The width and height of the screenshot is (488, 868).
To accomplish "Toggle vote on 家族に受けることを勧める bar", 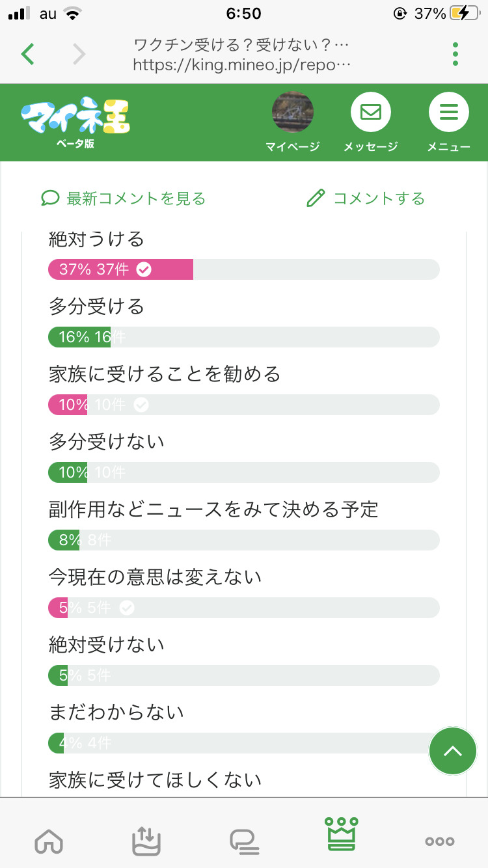I will [x=243, y=405].
